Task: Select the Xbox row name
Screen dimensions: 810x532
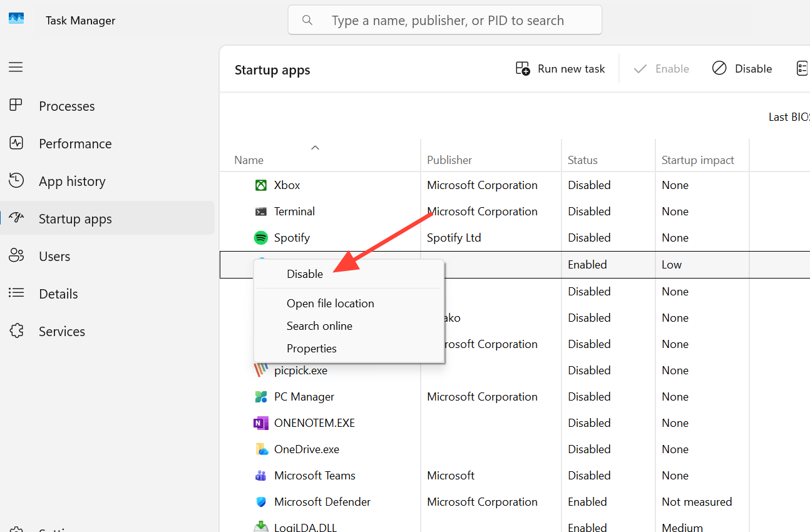Action: (287, 185)
